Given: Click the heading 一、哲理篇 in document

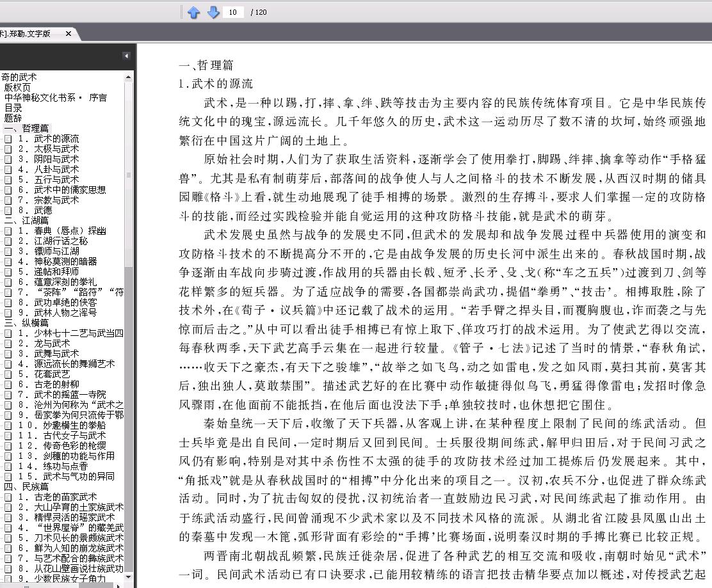Looking at the screenshot, I should pos(206,65).
